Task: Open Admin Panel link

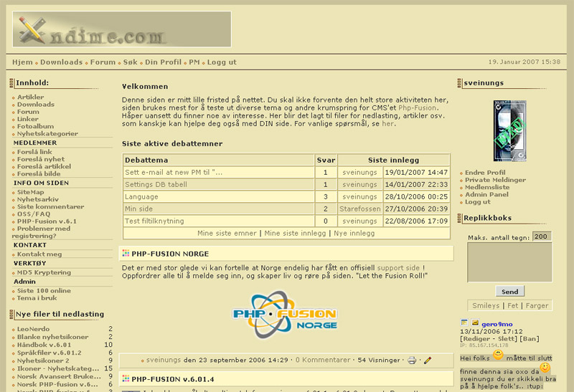Action: (486, 194)
